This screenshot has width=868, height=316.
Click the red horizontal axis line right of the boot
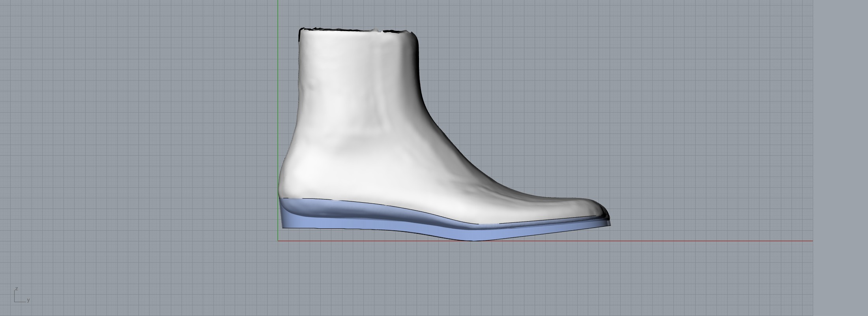point(710,241)
